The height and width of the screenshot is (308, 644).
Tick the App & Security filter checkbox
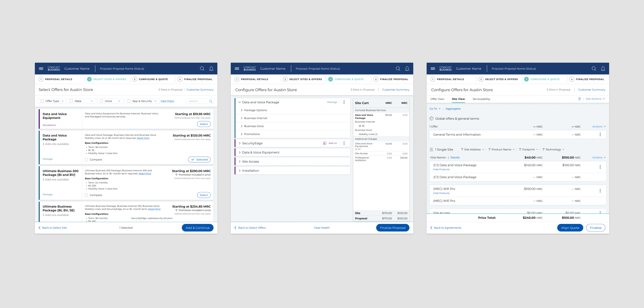click(x=129, y=101)
